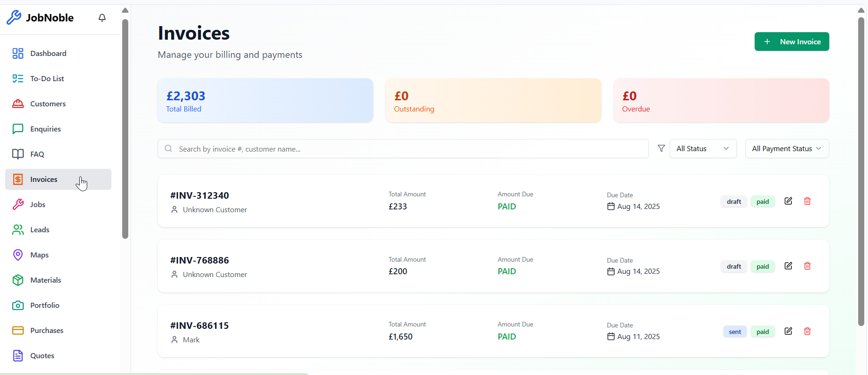Edit invoice INV-686115 via pencil icon
This screenshot has width=868, height=375.
788,331
